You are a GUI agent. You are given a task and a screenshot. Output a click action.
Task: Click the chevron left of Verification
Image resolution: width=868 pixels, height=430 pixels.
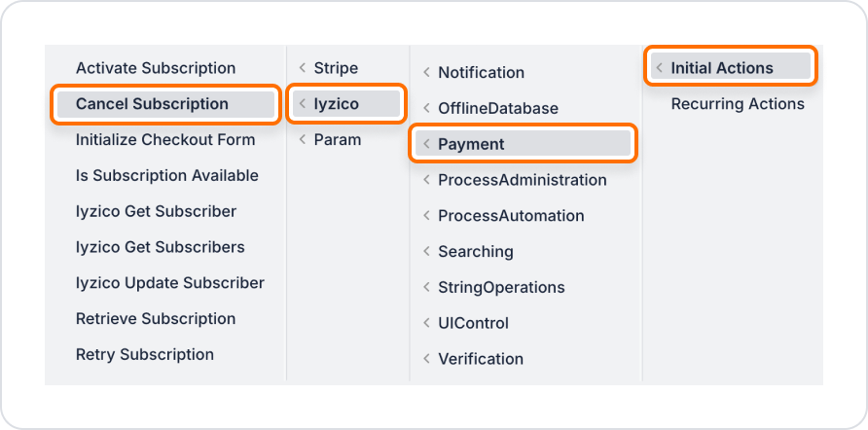[x=426, y=359]
